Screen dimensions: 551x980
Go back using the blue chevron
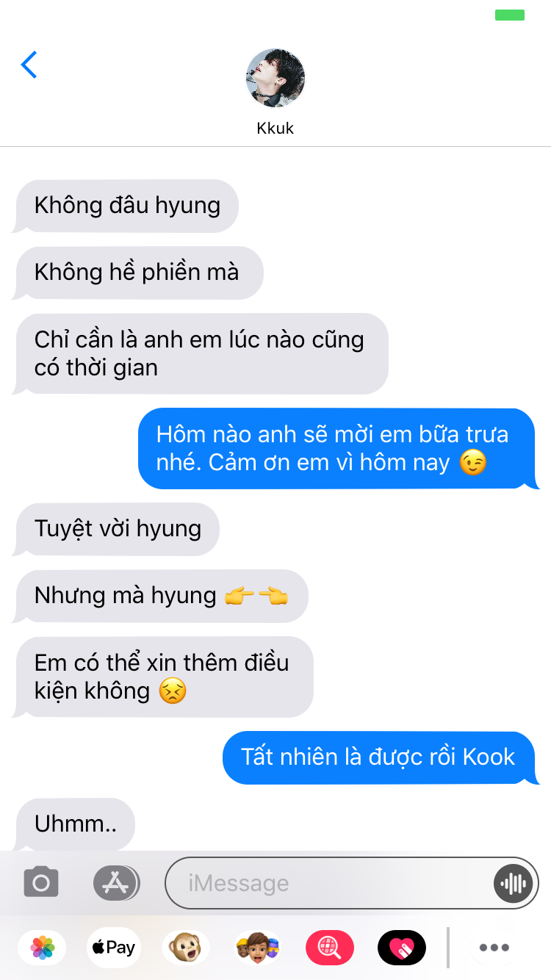pyautogui.click(x=29, y=65)
